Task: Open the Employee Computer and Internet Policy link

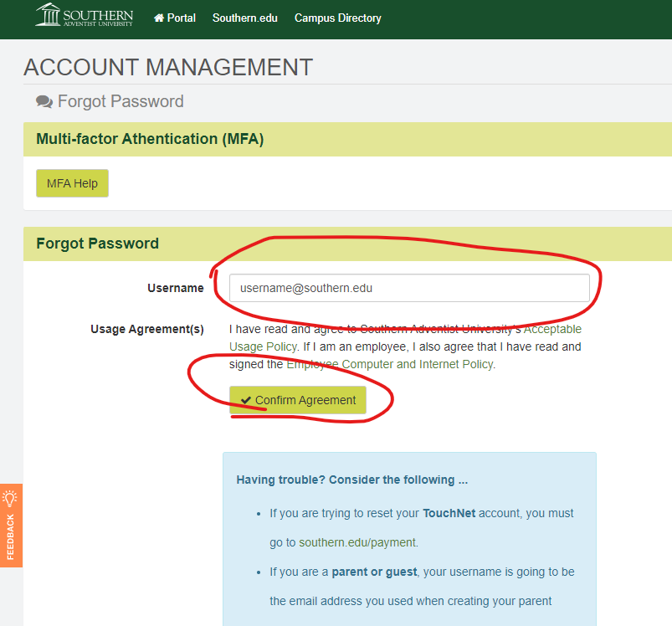Action: (x=390, y=364)
